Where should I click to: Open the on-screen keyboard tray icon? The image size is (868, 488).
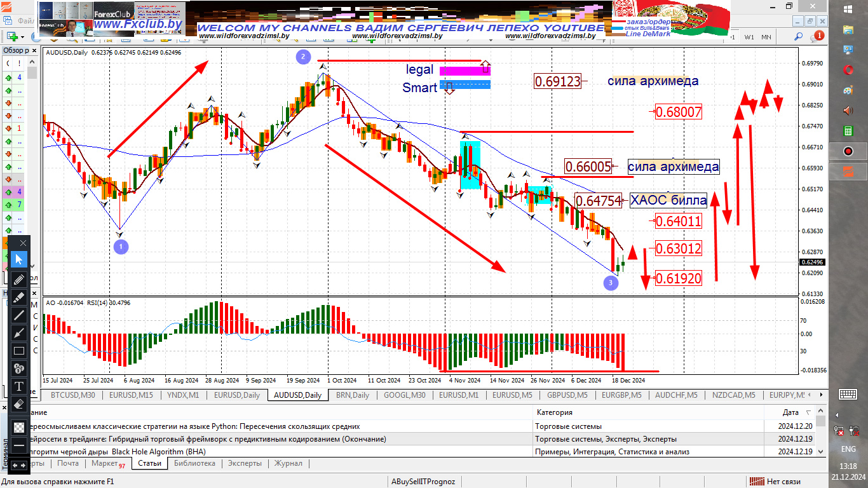(x=848, y=394)
